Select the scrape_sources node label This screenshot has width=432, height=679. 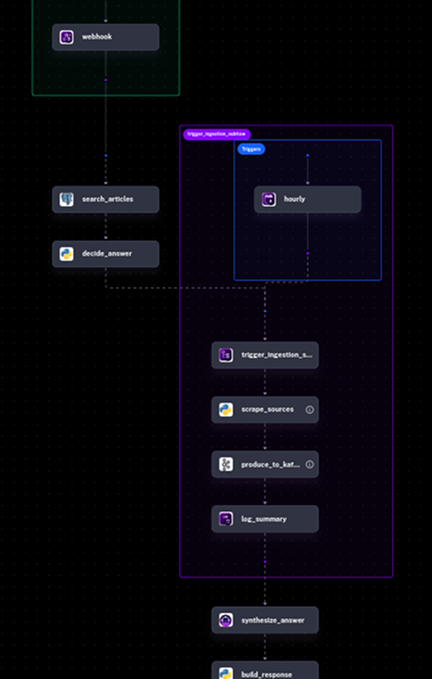268,410
